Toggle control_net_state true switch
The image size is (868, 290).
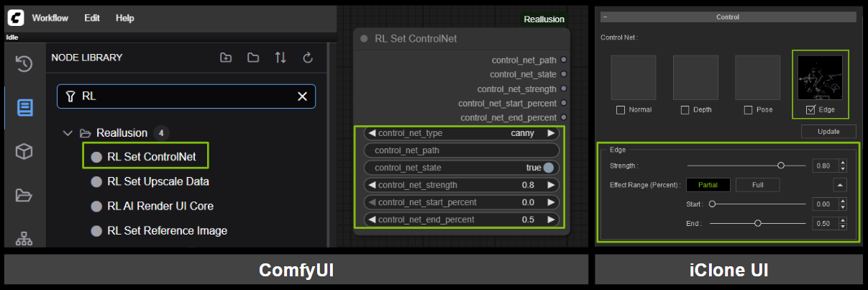(x=549, y=168)
